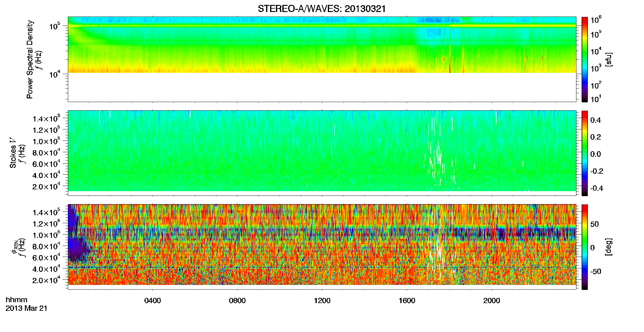Screen dimensions: 644x332
Task: Click 4.0×10^4 tick on φ RTN panel
Action: point(47,269)
